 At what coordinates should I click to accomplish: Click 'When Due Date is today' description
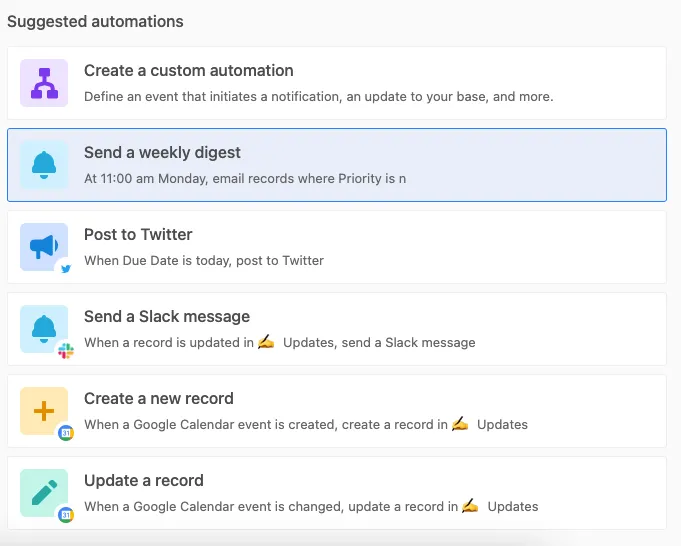(x=204, y=261)
